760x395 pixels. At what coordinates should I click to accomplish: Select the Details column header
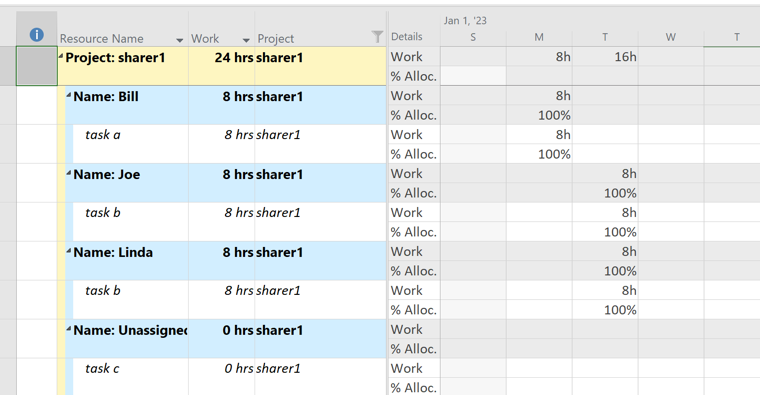coord(407,37)
